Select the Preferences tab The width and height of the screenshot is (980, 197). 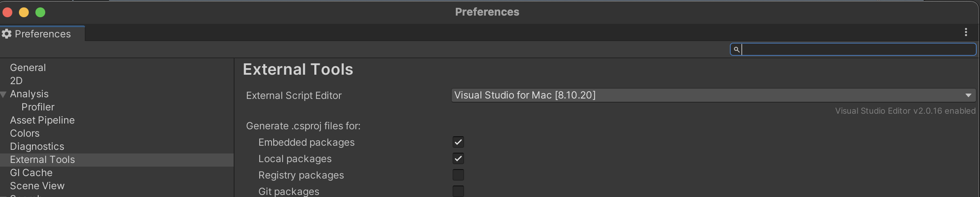tap(42, 34)
